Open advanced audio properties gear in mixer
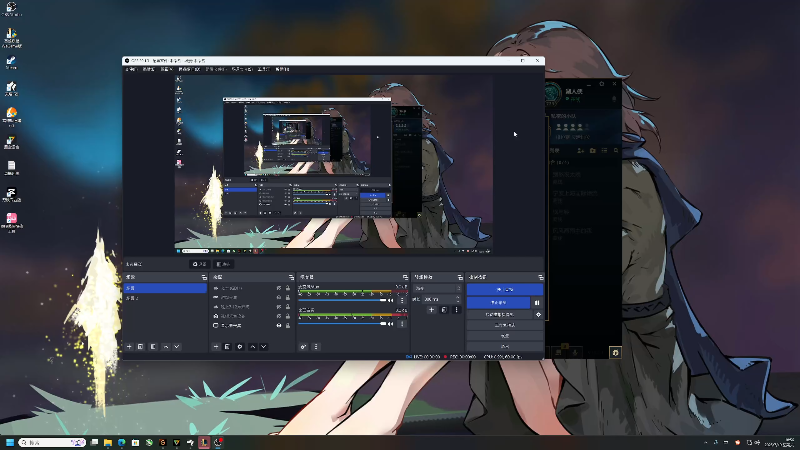This screenshot has height=450, width=800. tap(304, 346)
